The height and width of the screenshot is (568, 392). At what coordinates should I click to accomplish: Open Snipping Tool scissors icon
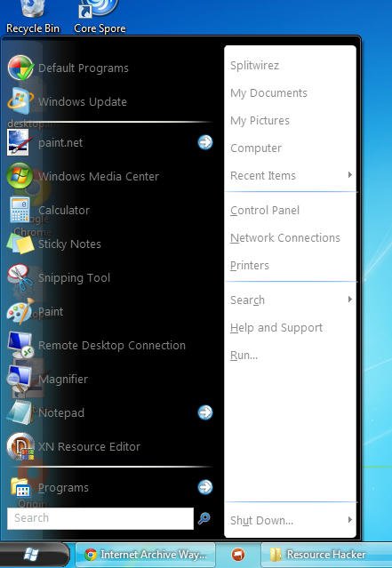(19, 277)
